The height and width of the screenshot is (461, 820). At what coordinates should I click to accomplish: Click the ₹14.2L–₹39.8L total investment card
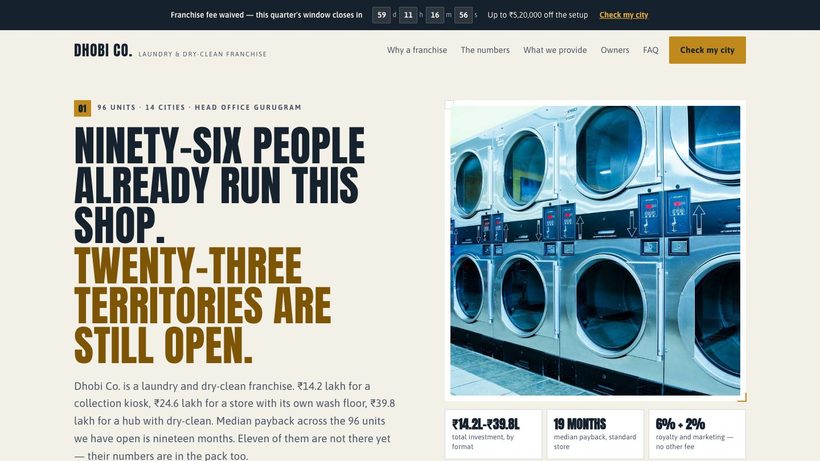(493, 434)
